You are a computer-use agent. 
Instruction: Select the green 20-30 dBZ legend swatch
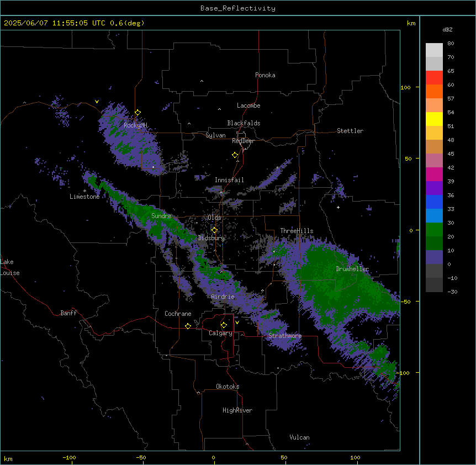pyautogui.click(x=434, y=230)
